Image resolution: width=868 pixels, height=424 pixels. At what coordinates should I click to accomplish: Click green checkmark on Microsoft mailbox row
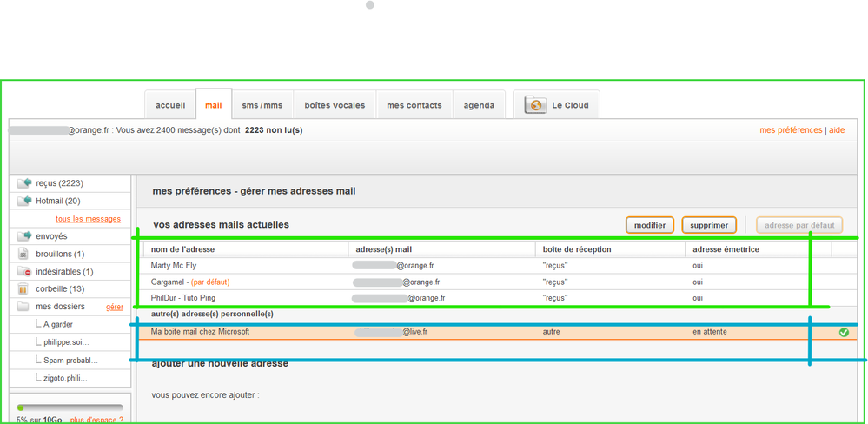pos(844,332)
